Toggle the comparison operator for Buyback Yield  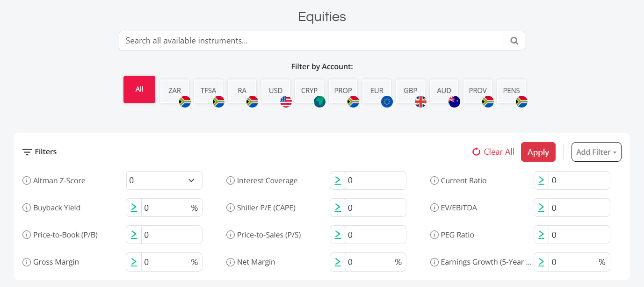tap(134, 208)
